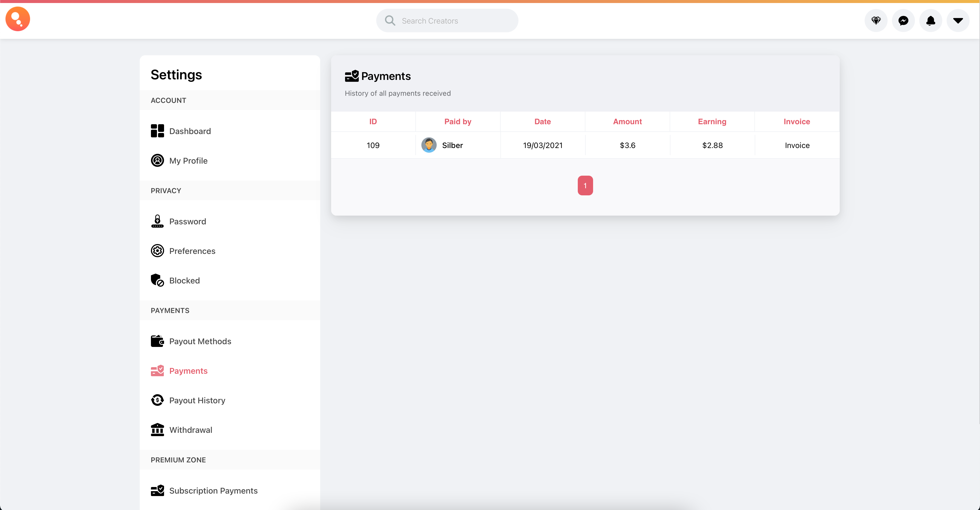Expand the account dropdown arrow
Screen dimensions: 980x510
click(958, 21)
